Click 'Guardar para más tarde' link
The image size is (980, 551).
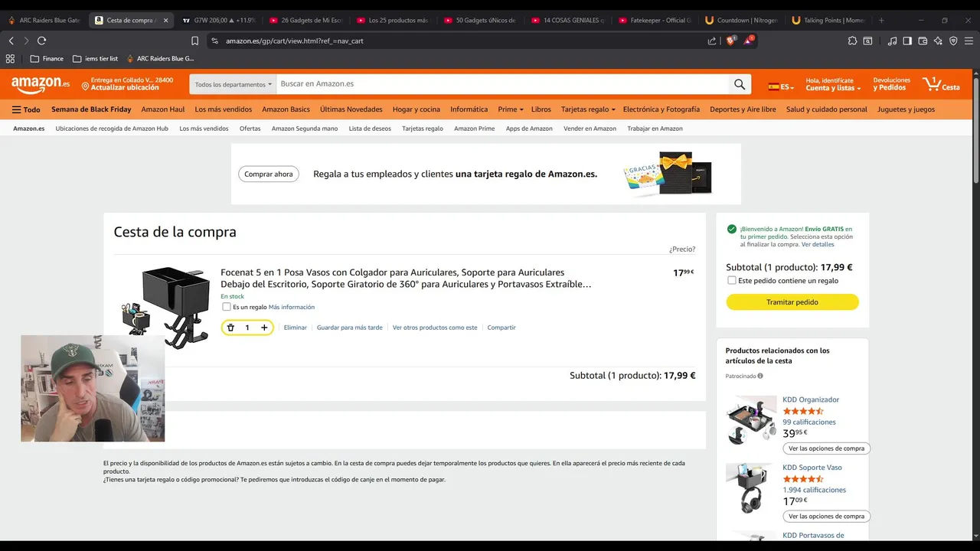coord(350,328)
